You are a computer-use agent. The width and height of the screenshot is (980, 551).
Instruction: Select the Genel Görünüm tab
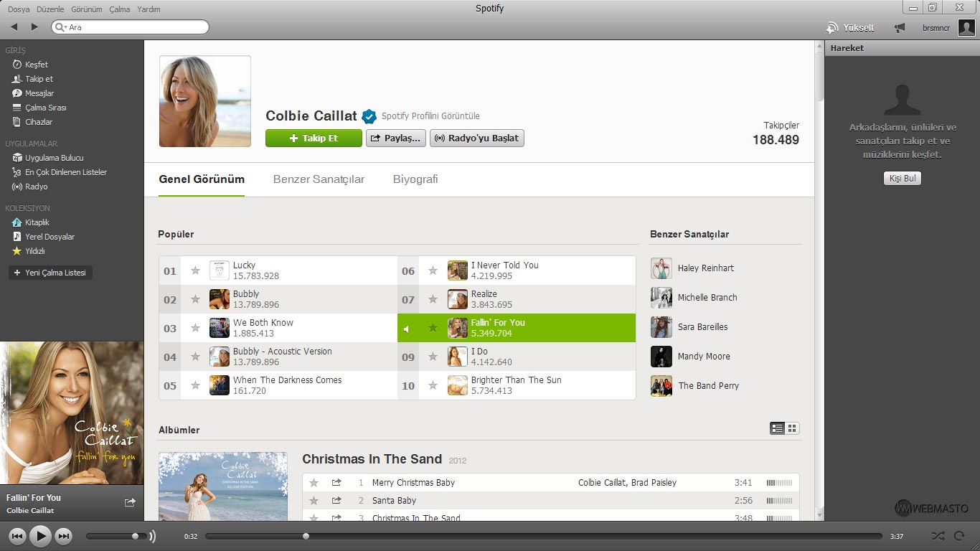(202, 179)
